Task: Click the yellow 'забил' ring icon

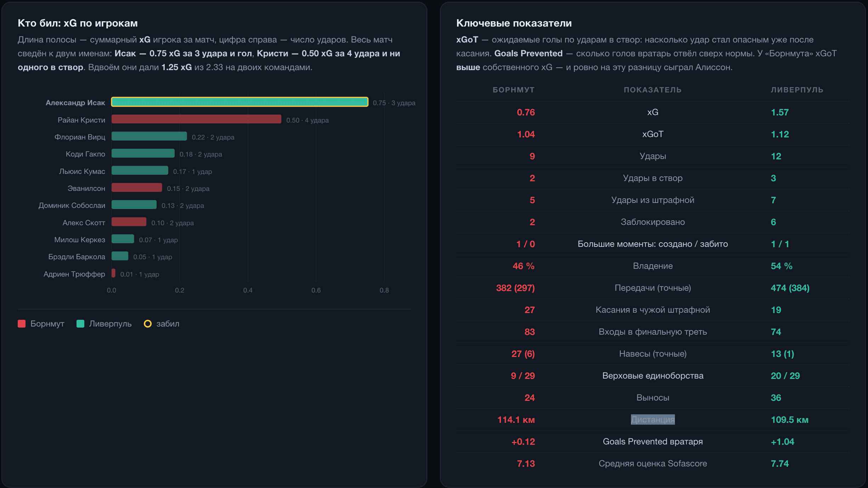Action: [x=148, y=324]
